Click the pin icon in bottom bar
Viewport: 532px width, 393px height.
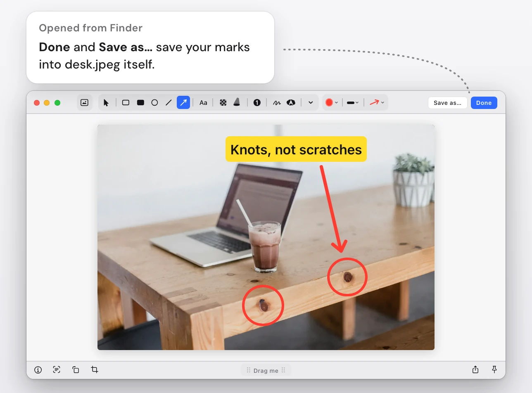coord(494,369)
